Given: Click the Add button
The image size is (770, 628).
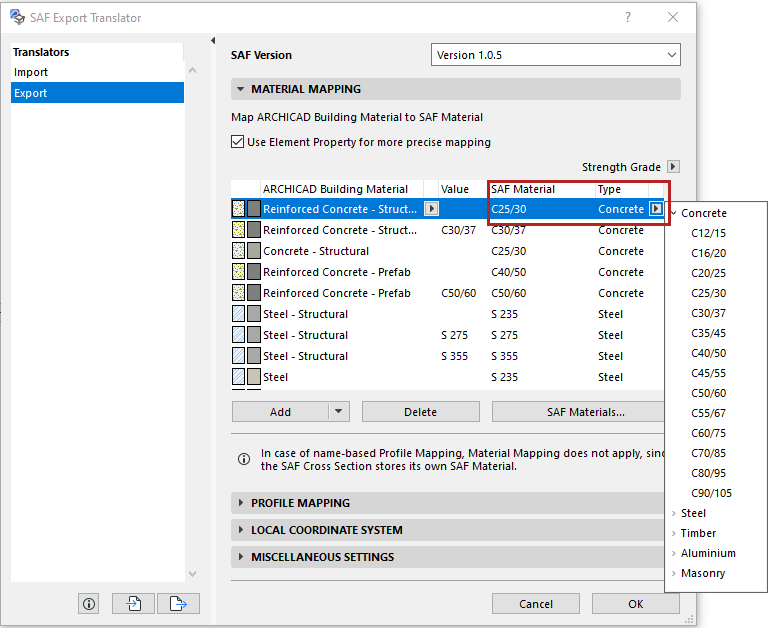Looking at the screenshot, I should click(280, 411).
